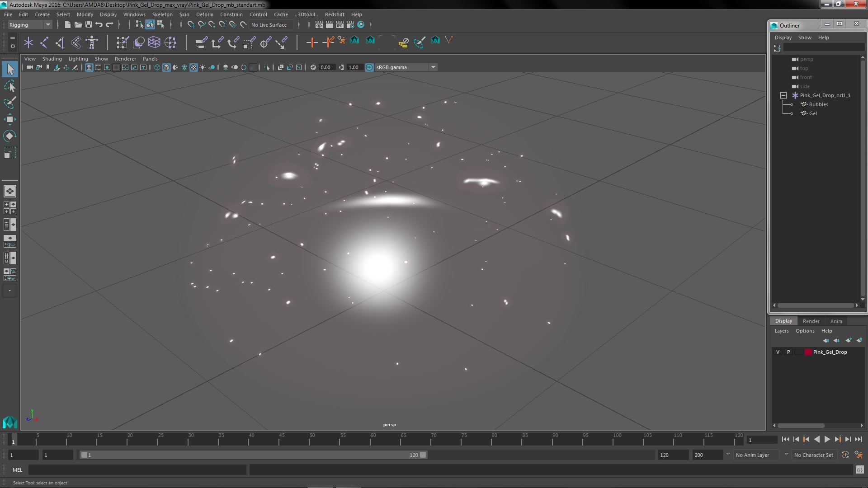Image resolution: width=868 pixels, height=488 pixels.
Task: Click the Parent Constraint shelf icon
Action: pyautogui.click(x=201, y=43)
